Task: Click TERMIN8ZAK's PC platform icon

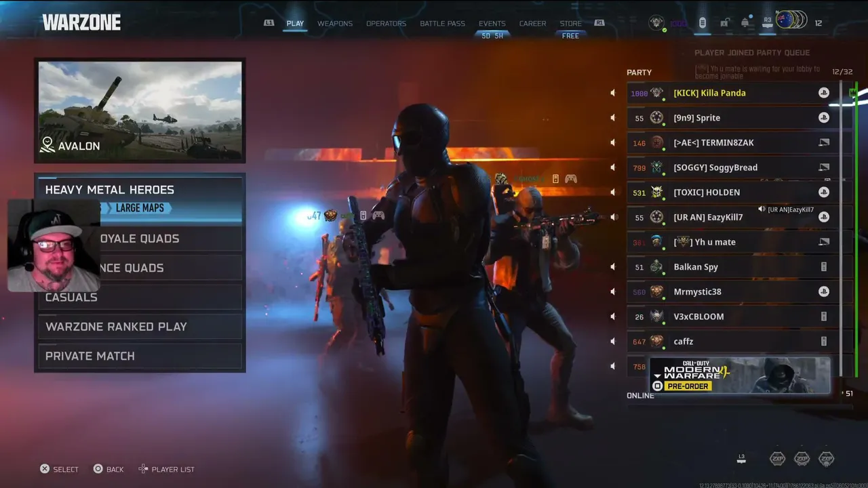Action: [824, 142]
